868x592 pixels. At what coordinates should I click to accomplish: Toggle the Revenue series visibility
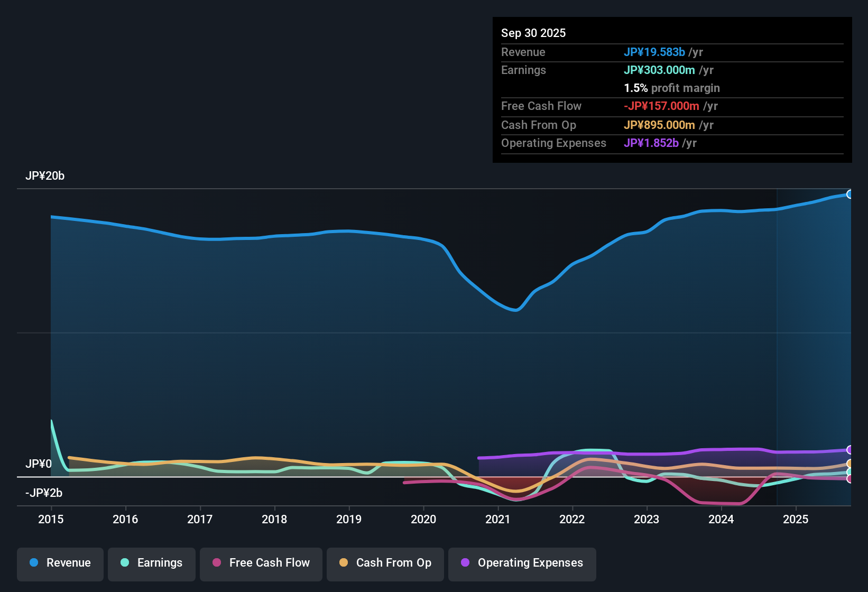click(60, 563)
